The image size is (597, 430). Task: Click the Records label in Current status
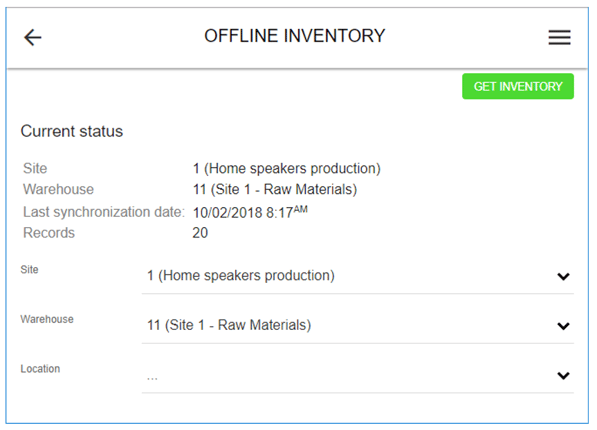[49, 233]
